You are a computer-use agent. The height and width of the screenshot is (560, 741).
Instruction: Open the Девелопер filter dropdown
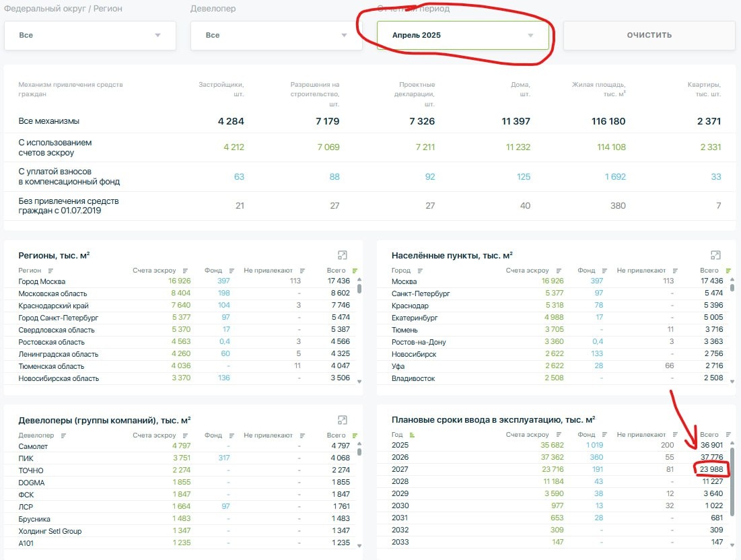click(276, 36)
